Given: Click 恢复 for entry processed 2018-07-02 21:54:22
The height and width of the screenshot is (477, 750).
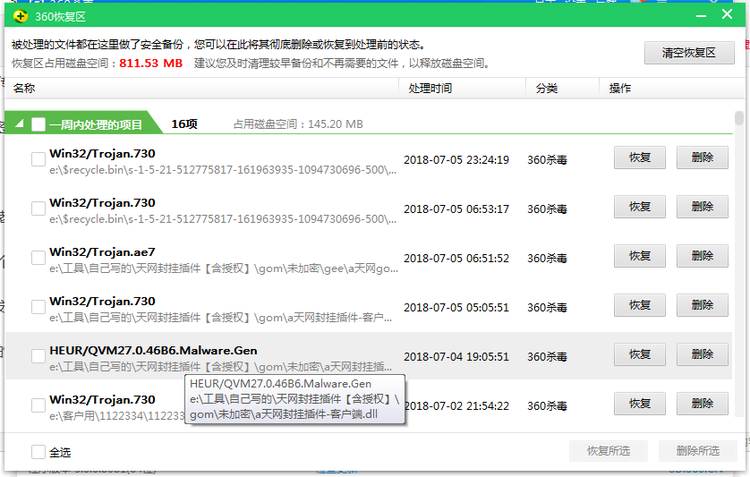Looking at the screenshot, I should (x=640, y=405).
